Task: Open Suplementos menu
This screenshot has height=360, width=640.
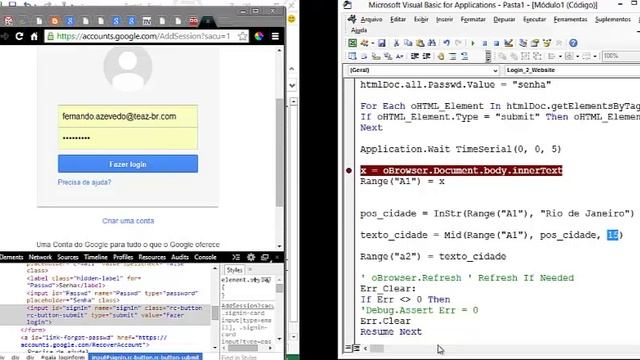Action: coord(613,19)
